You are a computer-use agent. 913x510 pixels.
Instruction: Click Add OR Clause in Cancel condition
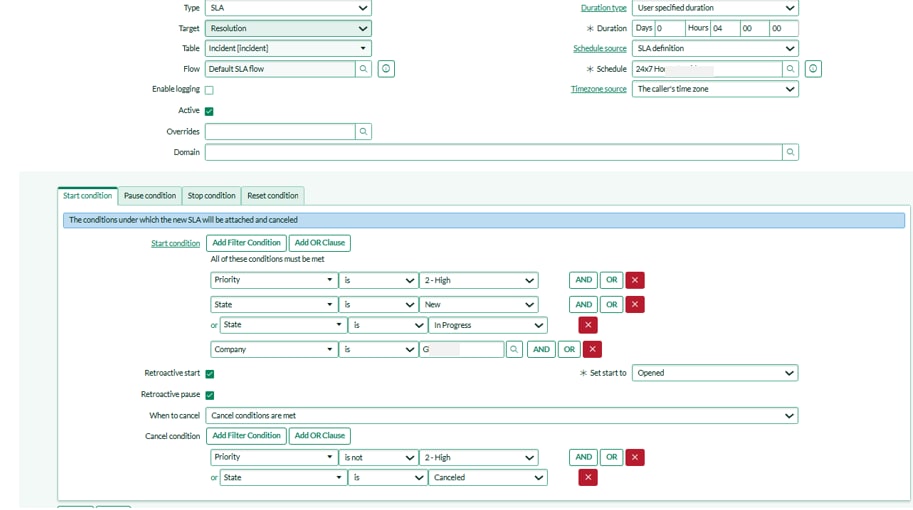tap(319, 436)
